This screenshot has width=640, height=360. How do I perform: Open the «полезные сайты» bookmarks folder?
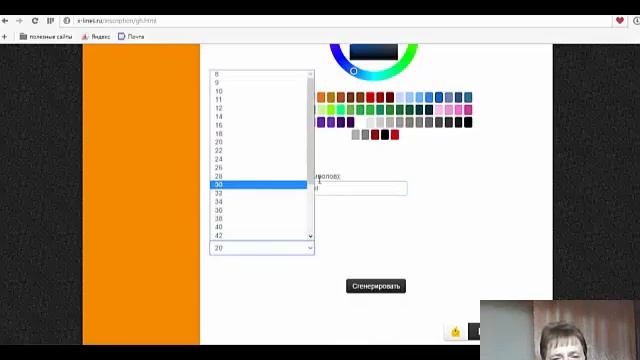46,37
